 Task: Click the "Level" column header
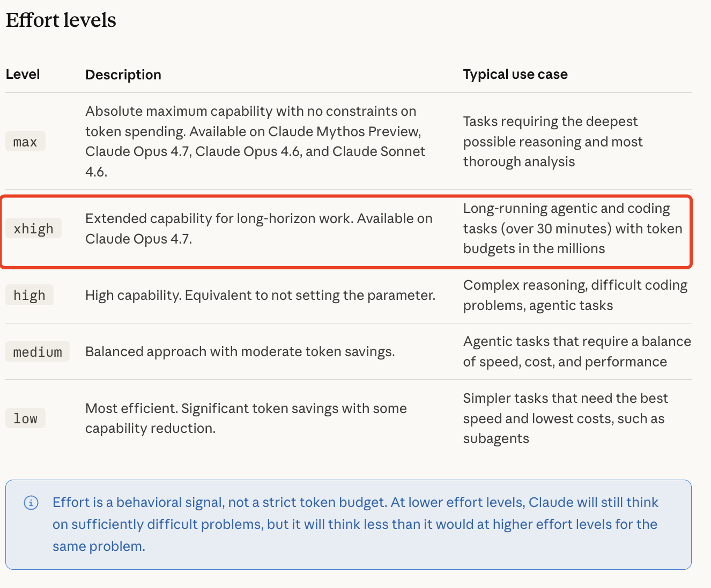pos(23,74)
